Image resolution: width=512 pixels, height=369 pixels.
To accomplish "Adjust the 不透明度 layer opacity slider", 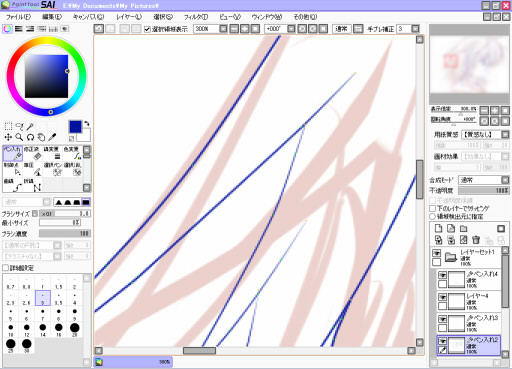I will (x=484, y=191).
